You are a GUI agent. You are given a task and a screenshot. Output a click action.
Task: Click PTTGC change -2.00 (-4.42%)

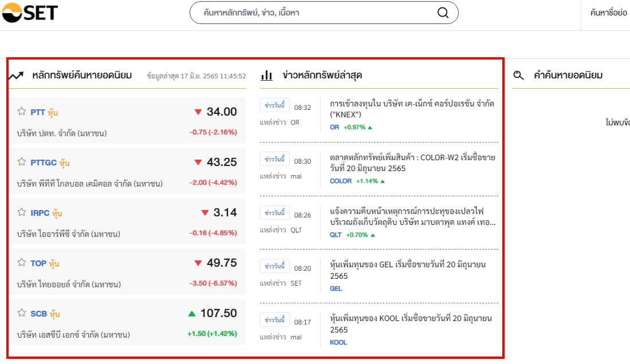[x=213, y=183]
